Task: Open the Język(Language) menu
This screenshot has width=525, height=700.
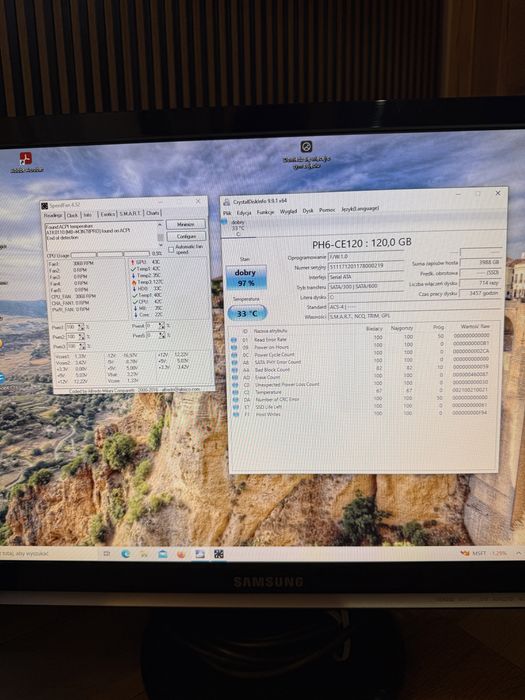Action: [360, 209]
